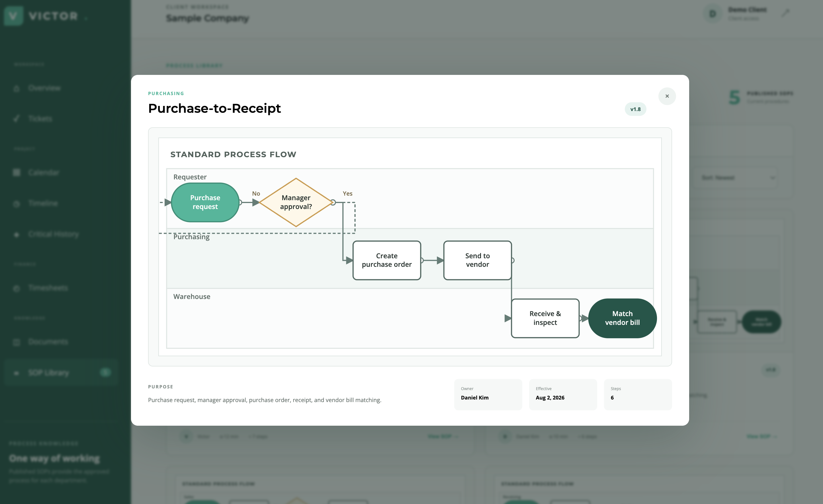Click the Purchase-to-Receipt title
Screen dimensions: 823x504
[x=214, y=108]
